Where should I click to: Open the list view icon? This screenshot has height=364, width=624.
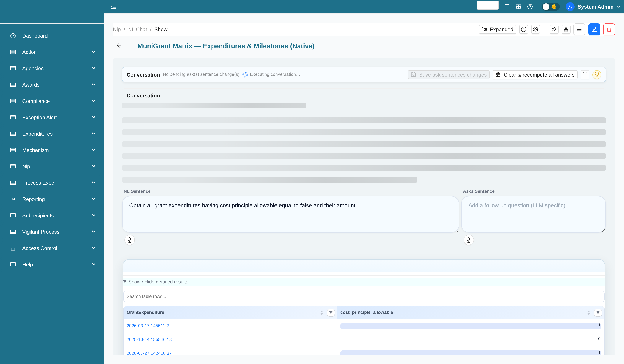point(579,30)
